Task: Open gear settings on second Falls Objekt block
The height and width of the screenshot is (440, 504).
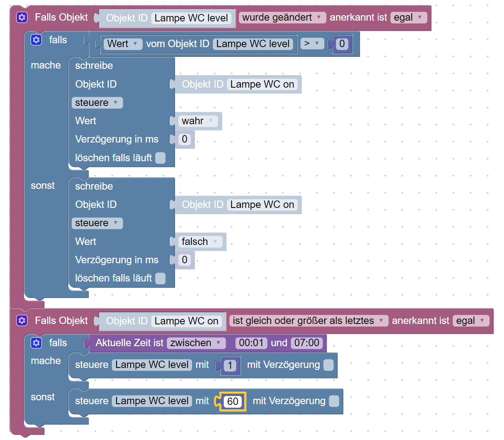Action: [x=22, y=320]
